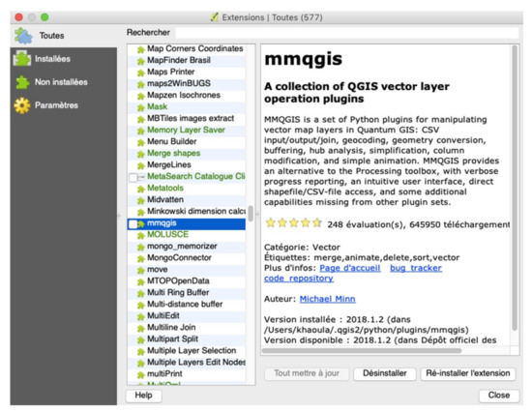Open the Paramètres tab
Viewport: 532px width, 412px height.
click(x=64, y=105)
